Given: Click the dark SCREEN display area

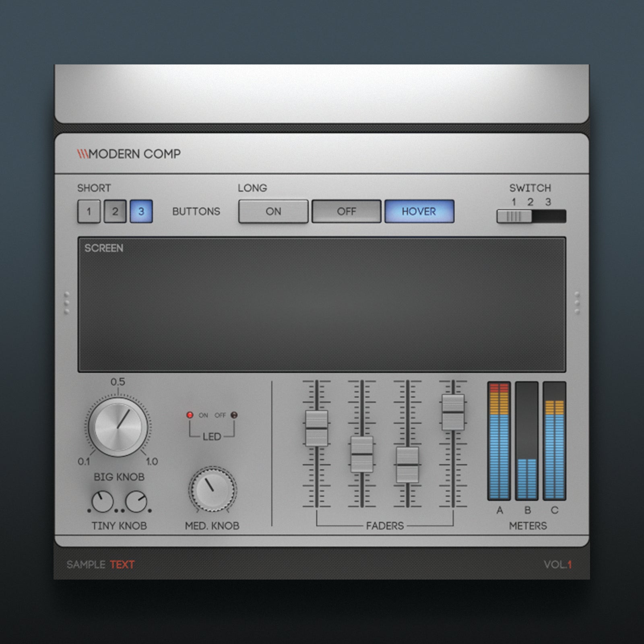Looking at the screenshot, I should (x=322, y=304).
